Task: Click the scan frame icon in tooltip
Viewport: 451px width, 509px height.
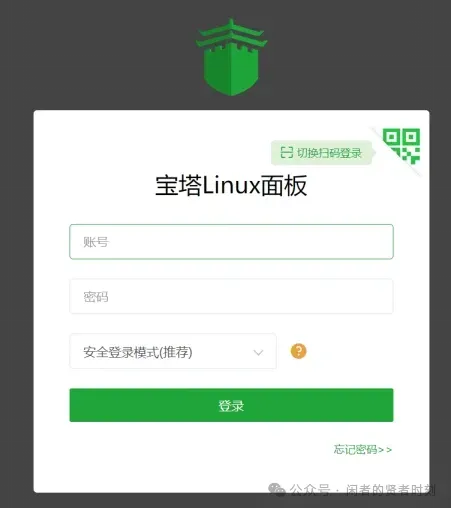Action: 286,153
